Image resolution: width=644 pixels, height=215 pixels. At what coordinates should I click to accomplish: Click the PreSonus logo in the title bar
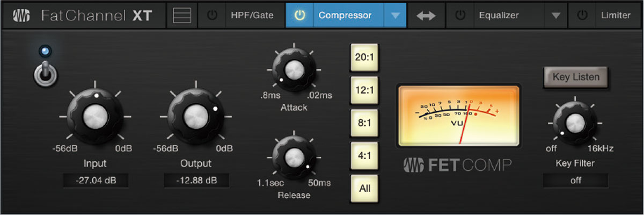coord(21,16)
